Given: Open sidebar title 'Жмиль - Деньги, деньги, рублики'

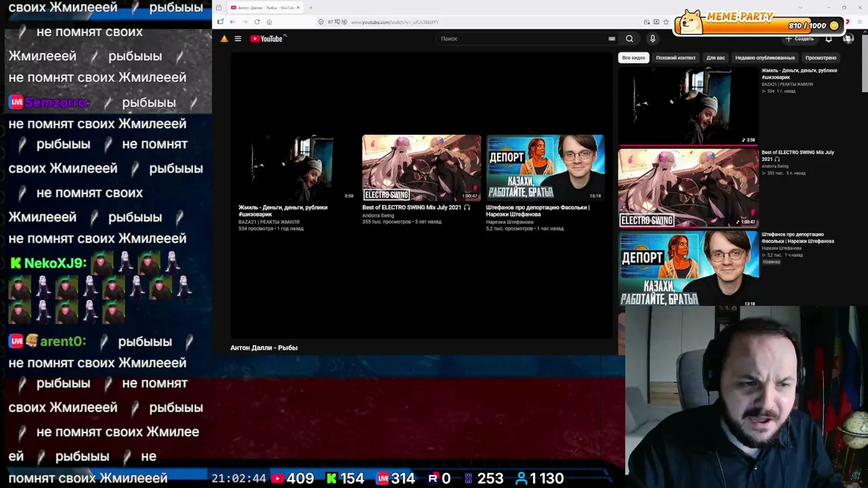Looking at the screenshot, I should 799,74.
